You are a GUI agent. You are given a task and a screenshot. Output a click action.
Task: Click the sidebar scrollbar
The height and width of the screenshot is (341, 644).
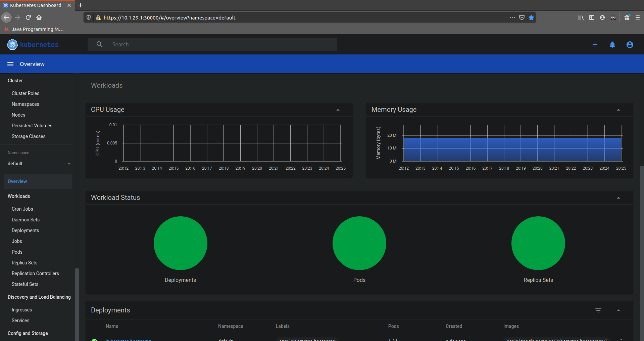[x=77, y=304]
